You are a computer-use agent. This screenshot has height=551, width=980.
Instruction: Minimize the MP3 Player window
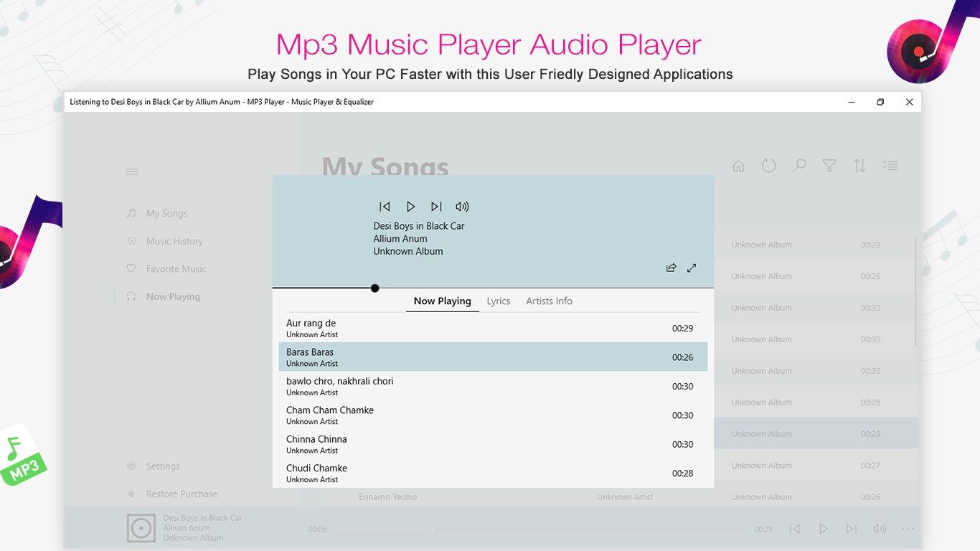pyautogui.click(x=852, y=102)
